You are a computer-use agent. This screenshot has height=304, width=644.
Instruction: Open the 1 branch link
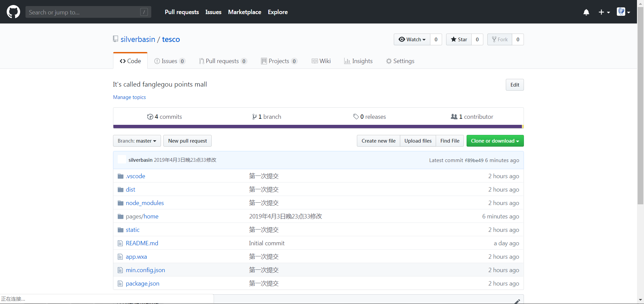(267, 117)
